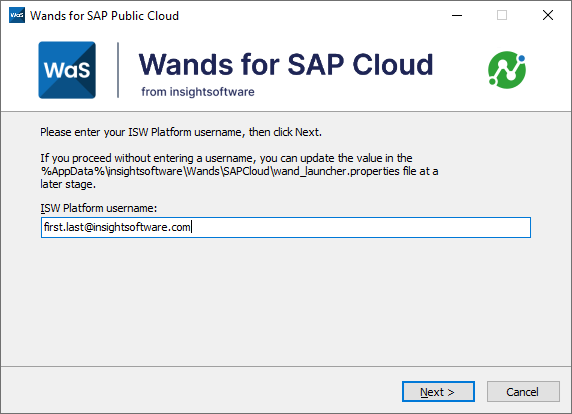Click the Wands for SAP Cloud heading
The image size is (572, 414).
pos(286,65)
